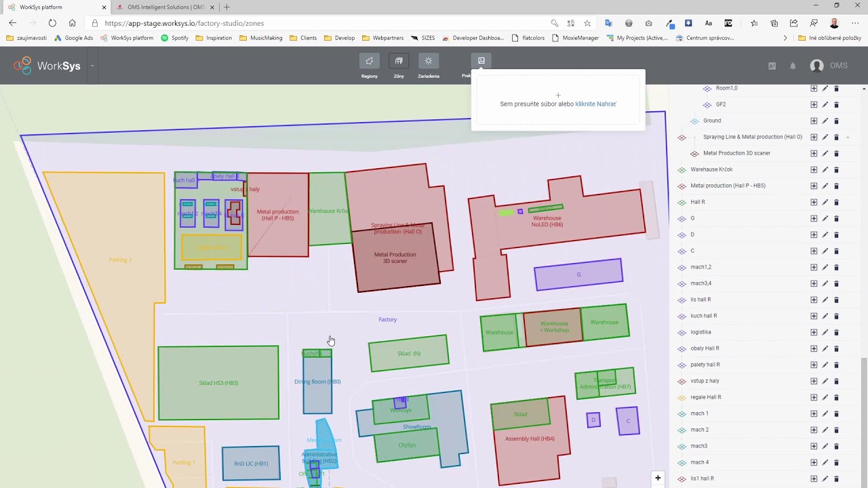This screenshot has width=868, height=488.
Task: Edit the zone named G
Action: (825, 218)
